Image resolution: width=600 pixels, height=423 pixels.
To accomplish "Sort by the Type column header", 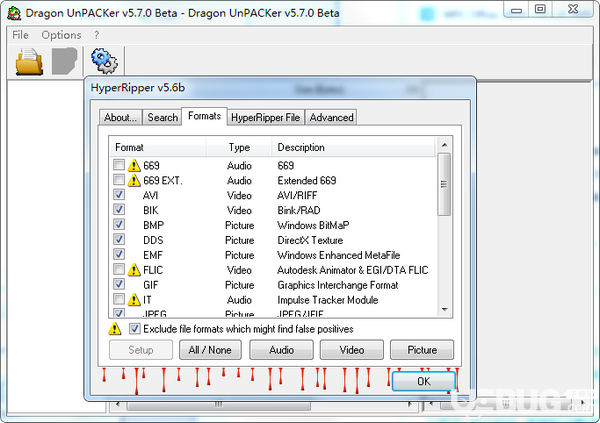I will coord(239,147).
